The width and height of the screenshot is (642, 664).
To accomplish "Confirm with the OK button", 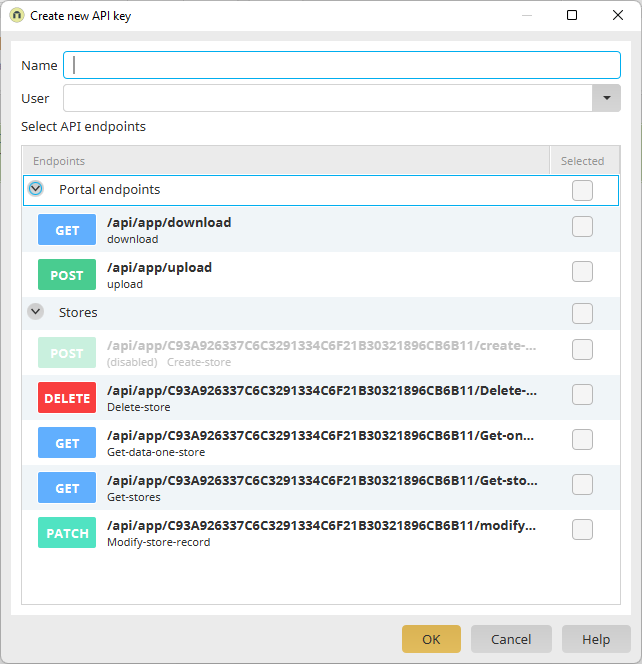I will click(x=431, y=639).
